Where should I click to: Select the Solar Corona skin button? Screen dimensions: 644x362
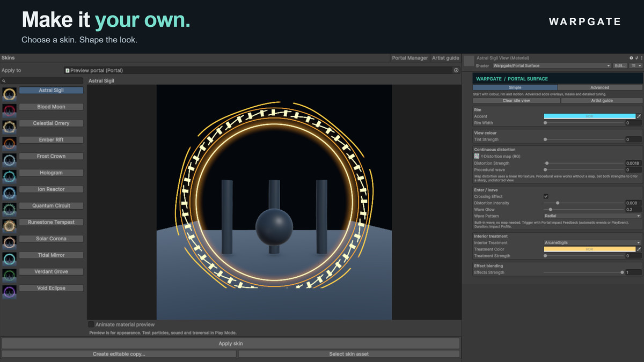click(51, 239)
